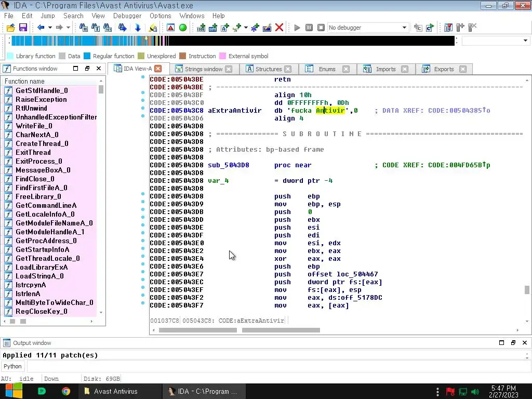Viewport: 532px width, 399px height.
Task: Click the search immediate value binoculars icon
Action: [83, 28]
